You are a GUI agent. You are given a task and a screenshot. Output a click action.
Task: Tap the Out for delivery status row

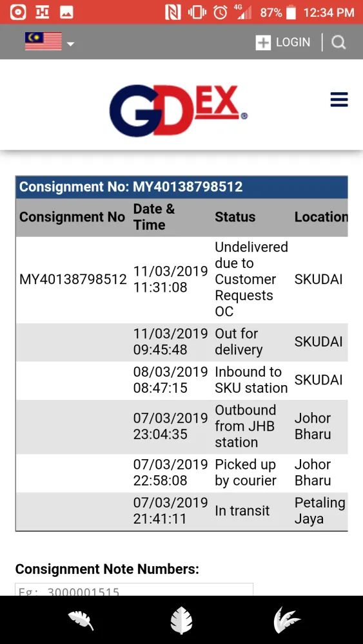tap(182, 342)
